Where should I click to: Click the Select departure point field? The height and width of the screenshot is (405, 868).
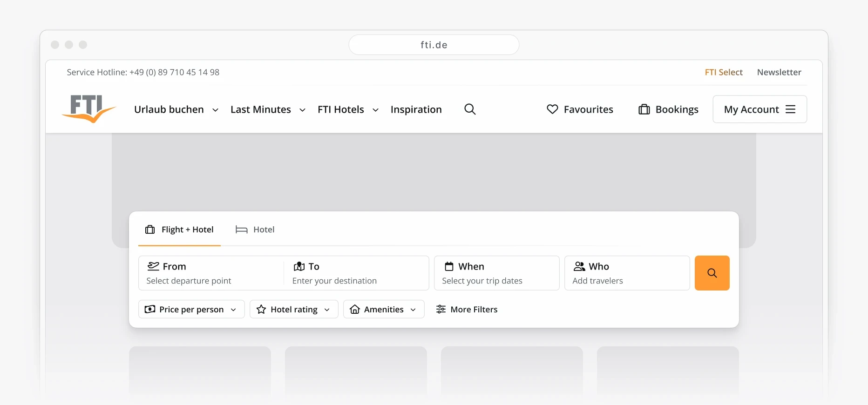(211, 273)
